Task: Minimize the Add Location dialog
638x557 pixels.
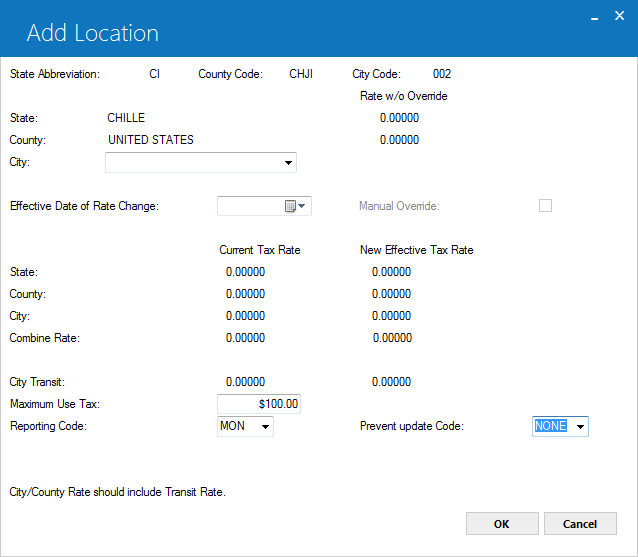Action: tap(594, 17)
